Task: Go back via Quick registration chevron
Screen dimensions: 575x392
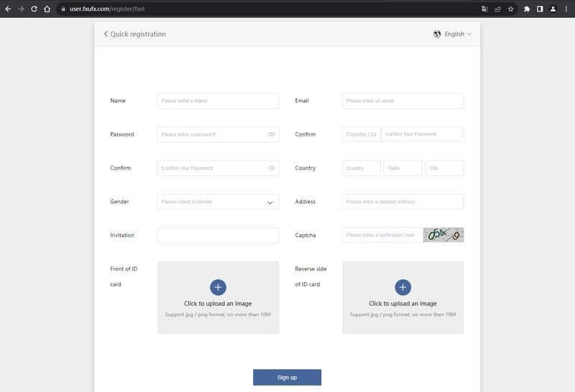Action: [106, 34]
